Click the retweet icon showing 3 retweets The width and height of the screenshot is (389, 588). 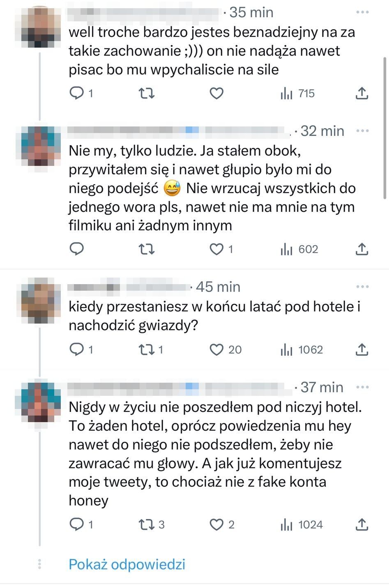pos(147,524)
